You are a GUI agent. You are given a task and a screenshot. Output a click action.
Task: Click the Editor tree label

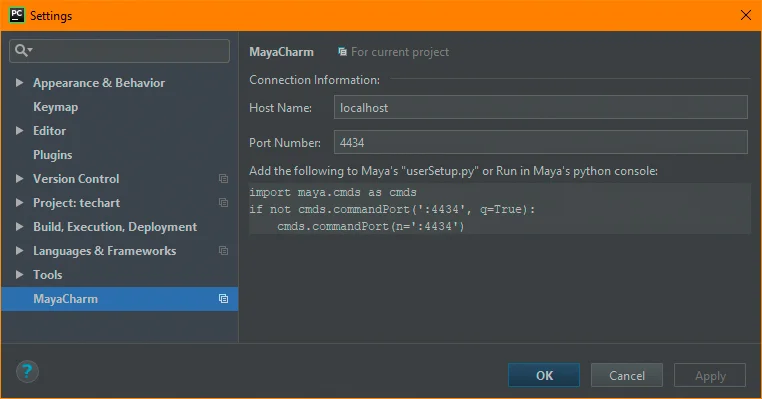point(50,131)
